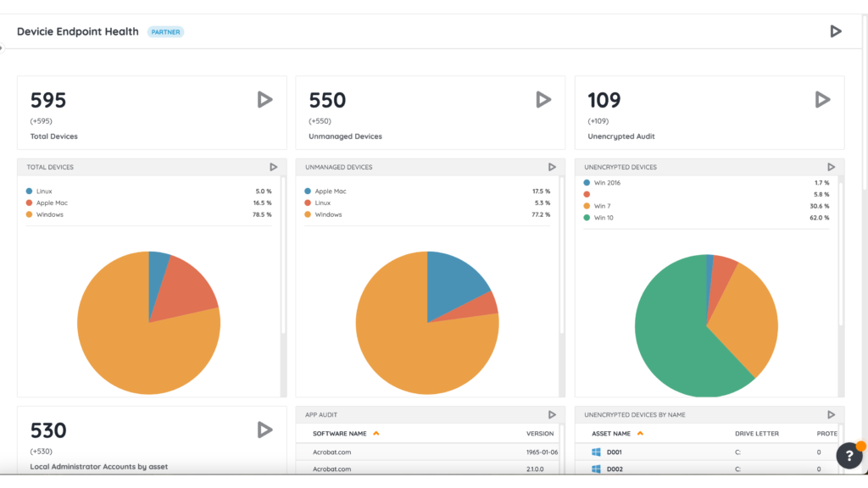The image size is (868, 488).
Task: Click the arrow in Unencrypted Devices chart header
Action: point(831,167)
